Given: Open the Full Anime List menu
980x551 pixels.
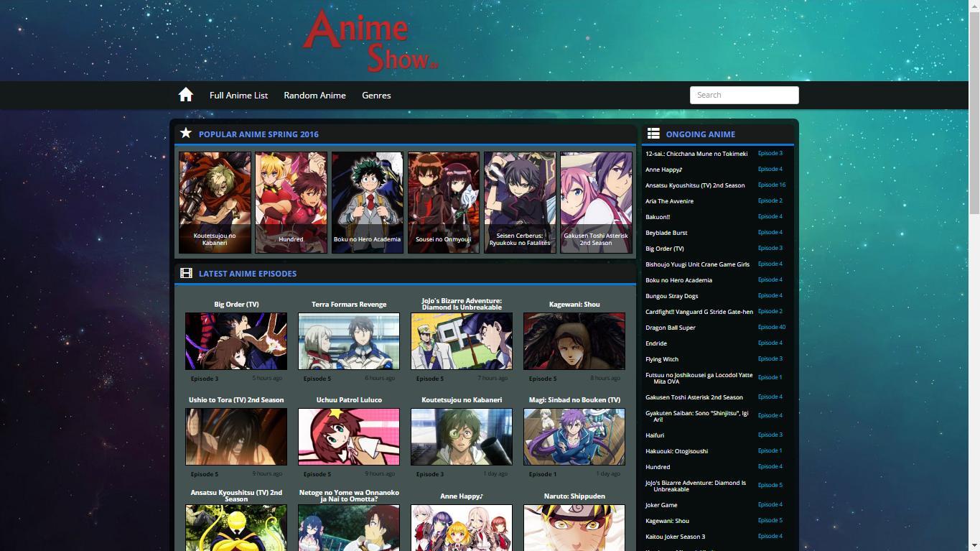Looking at the screenshot, I should click(238, 95).
